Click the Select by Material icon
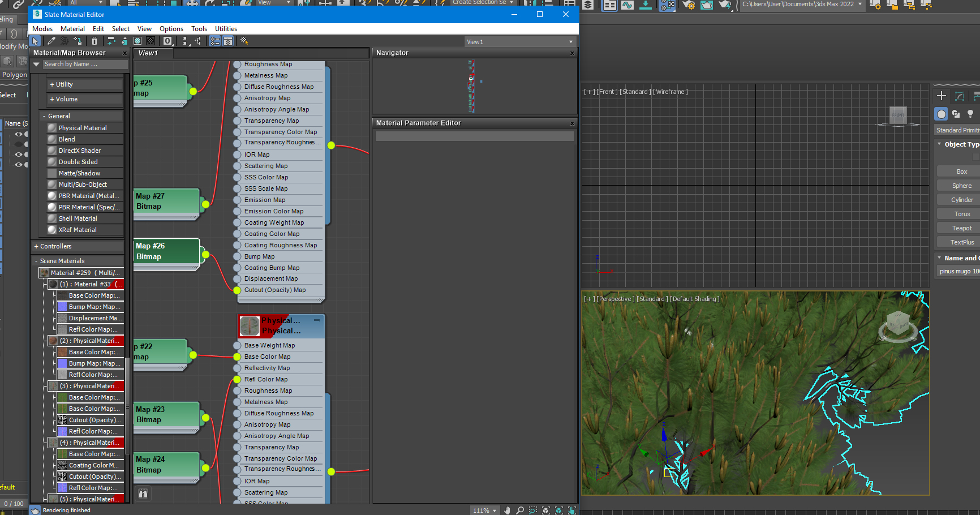Viewport: 980px width, 515px height. (x=244, y=41)
